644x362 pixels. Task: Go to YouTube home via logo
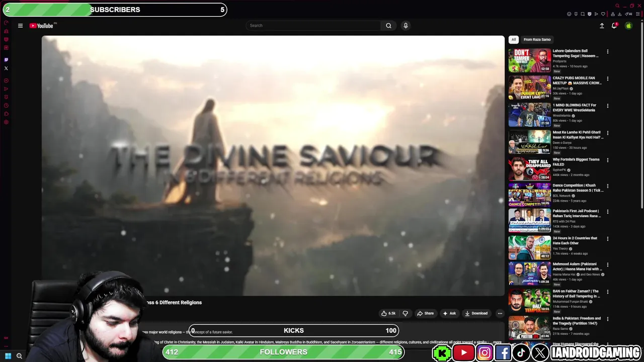tap(41, 26)
